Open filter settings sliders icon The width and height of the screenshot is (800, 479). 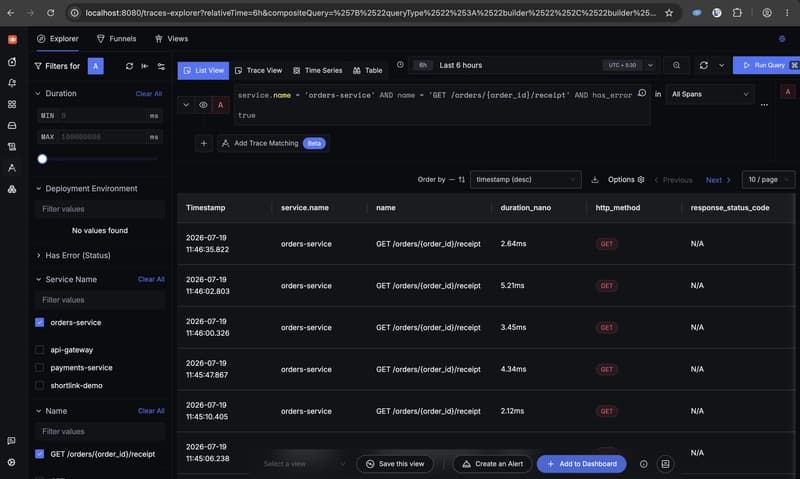coord(161,66)
